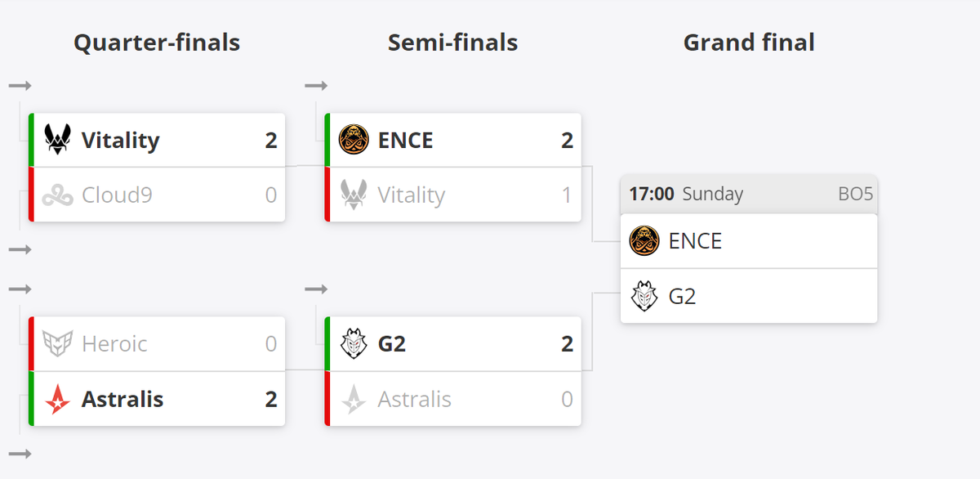
Task: Click the Vitality score 2 in quarter-finals
Action: click(x=271, y=141)
